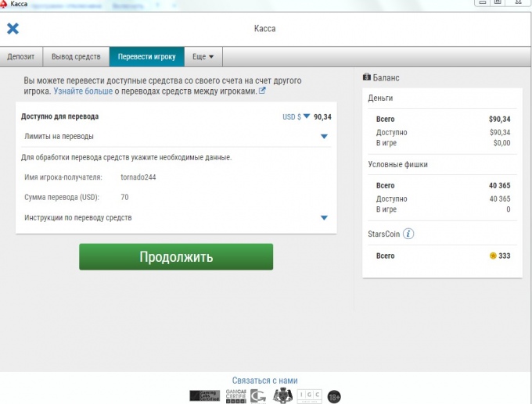Click the external link icon after 'игроками'

pyautogui.click(x=262, y=91)
